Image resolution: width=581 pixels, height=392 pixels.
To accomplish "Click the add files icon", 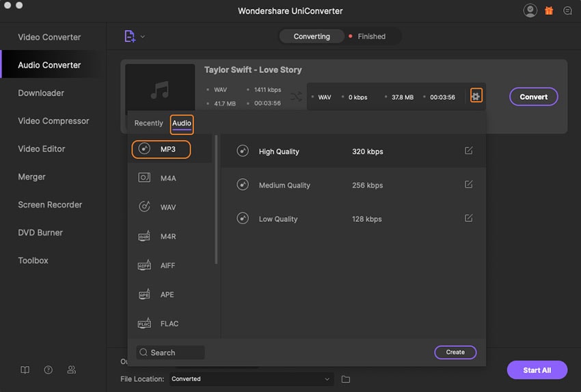I will (130, 36).
